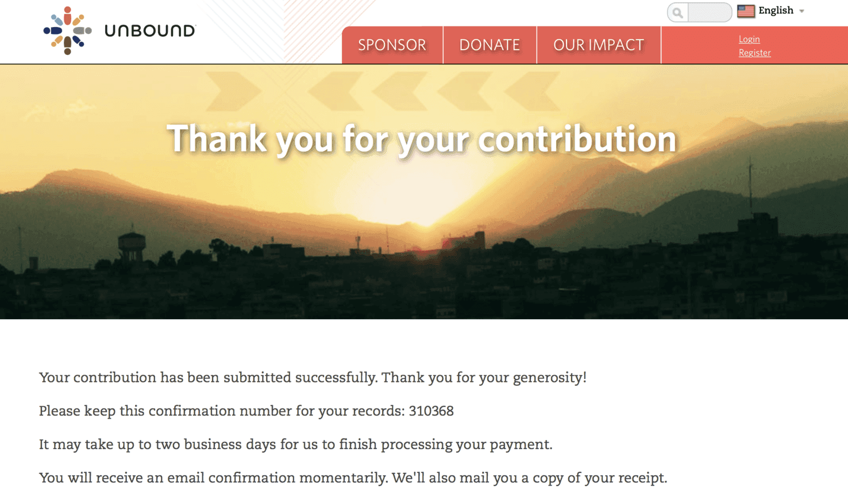Viewport: 848px width, 504px height.
Task: Click the US flag icon
Action: (x=746, y=11)
